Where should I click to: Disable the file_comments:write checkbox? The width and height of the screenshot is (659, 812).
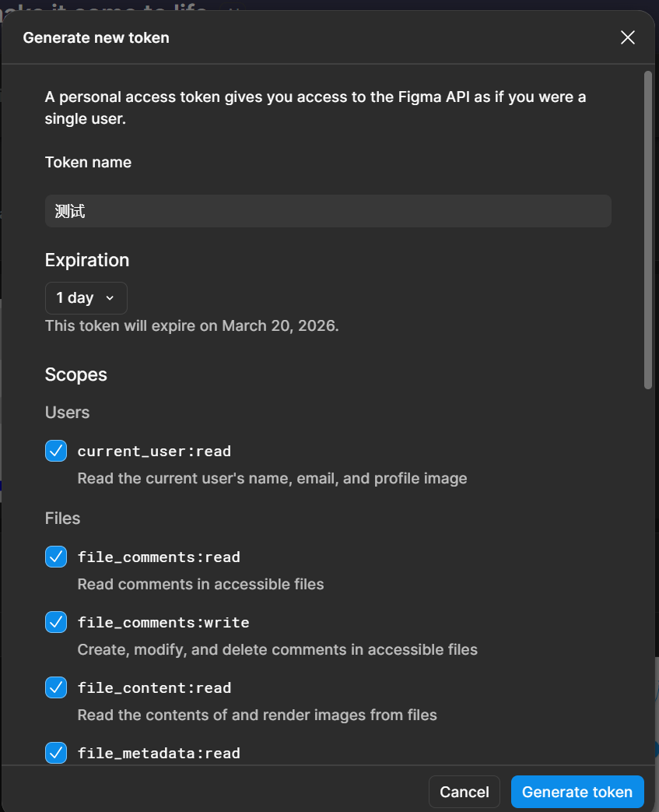click(56, 622)
